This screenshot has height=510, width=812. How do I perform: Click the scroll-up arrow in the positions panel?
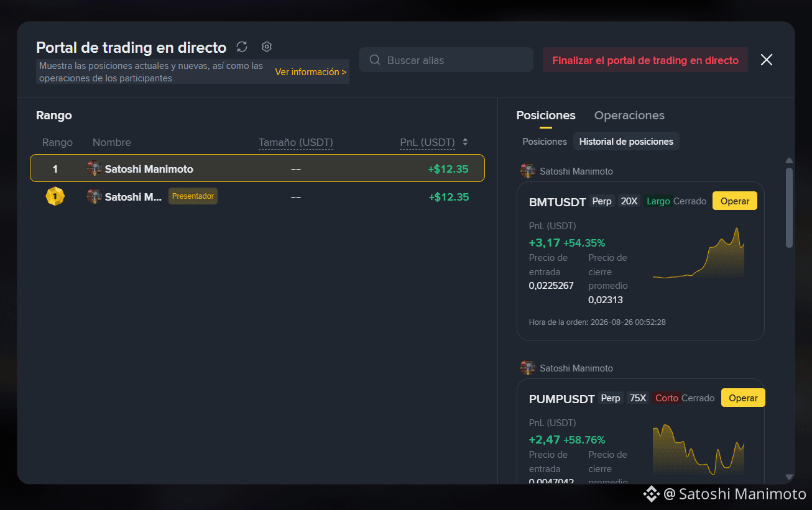(790, 160)
